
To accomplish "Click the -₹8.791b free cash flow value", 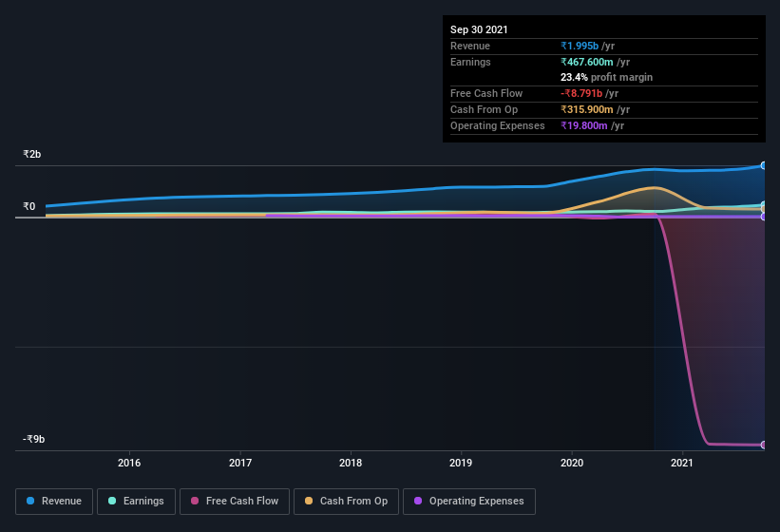I will click(x=581, y=93).
